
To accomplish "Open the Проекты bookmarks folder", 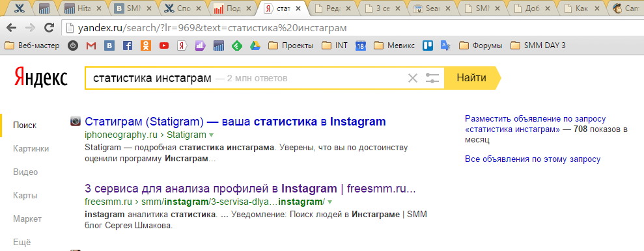I will 291,46.
